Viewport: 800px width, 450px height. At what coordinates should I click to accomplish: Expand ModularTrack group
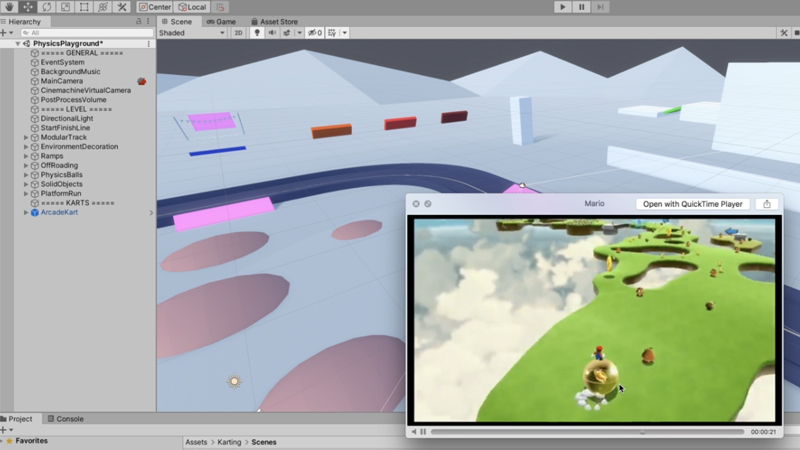click(26, 137)
